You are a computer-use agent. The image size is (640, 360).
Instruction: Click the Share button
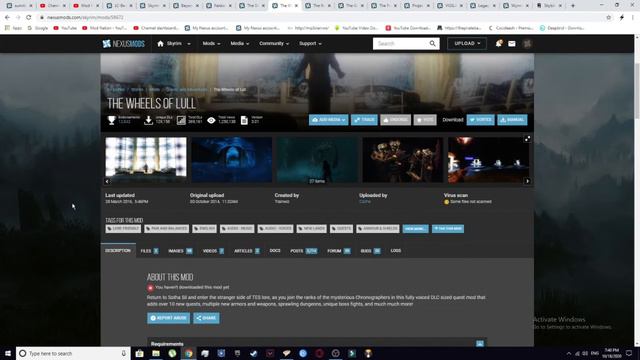(x=206, y=318)
